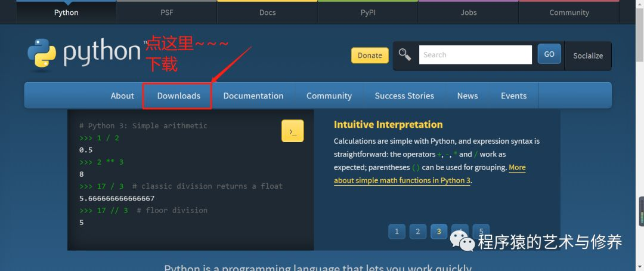Switch to slide 1

point(397,232)
